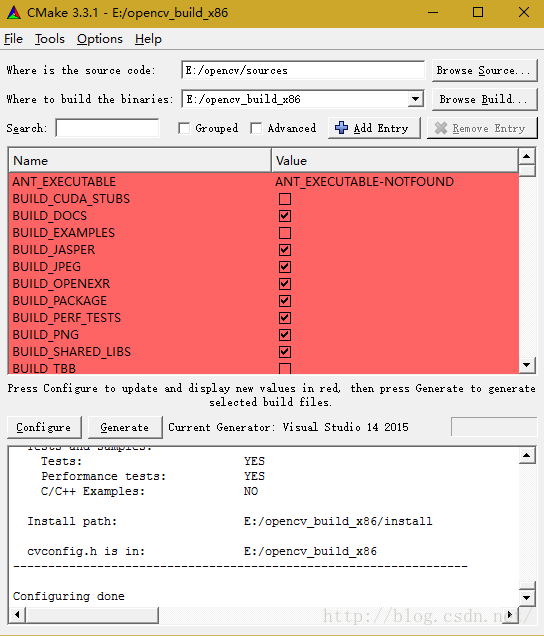Minimize the CMake window
This screenshot has width=544, height=636.
433,13
